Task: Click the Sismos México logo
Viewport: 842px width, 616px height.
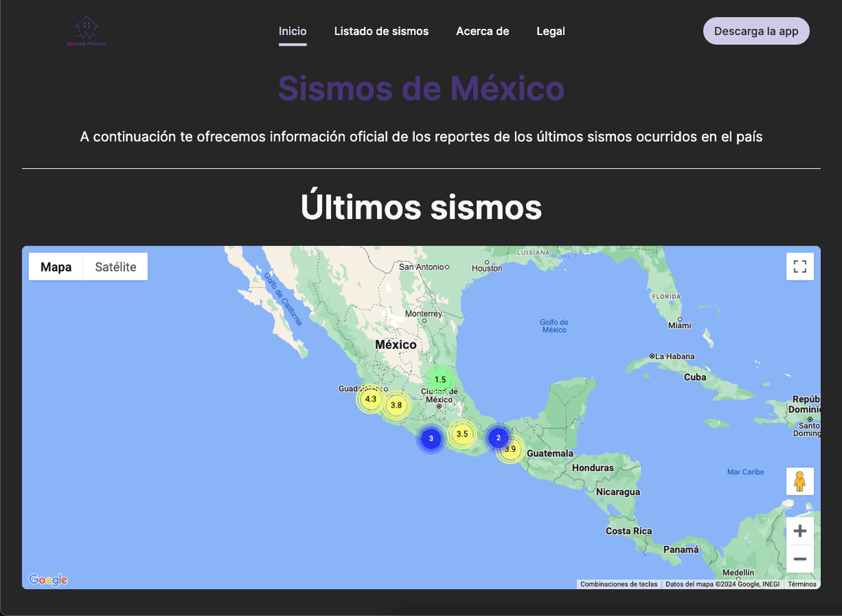Action: click(x=87, y=32)
